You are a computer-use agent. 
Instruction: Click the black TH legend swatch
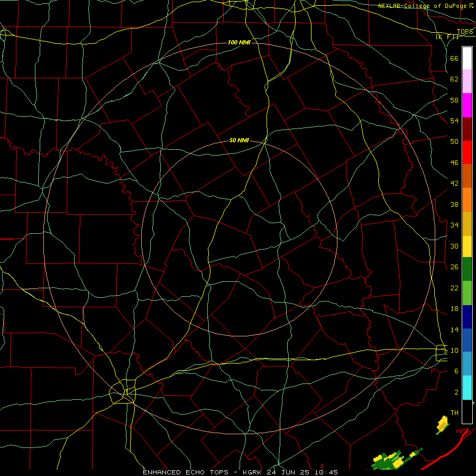click(x=467, y=411)
